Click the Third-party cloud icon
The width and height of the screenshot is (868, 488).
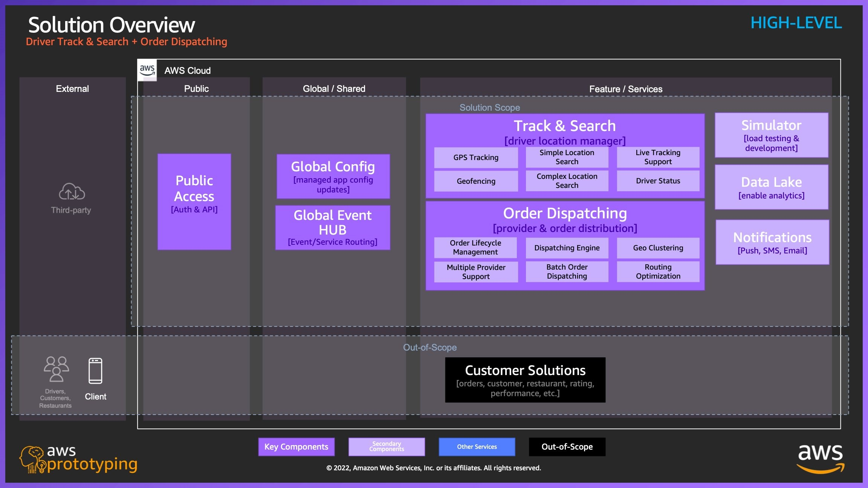[72, 191]
